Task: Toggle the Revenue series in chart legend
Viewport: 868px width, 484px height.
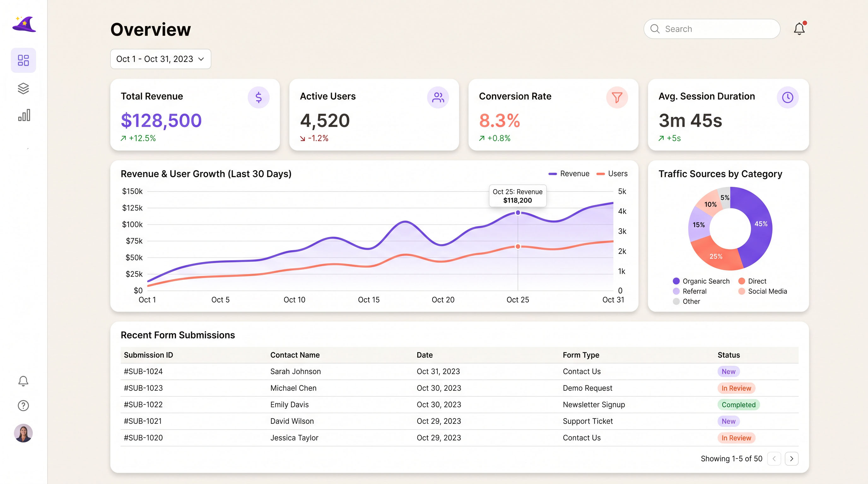Action: (x=569, y=174)
